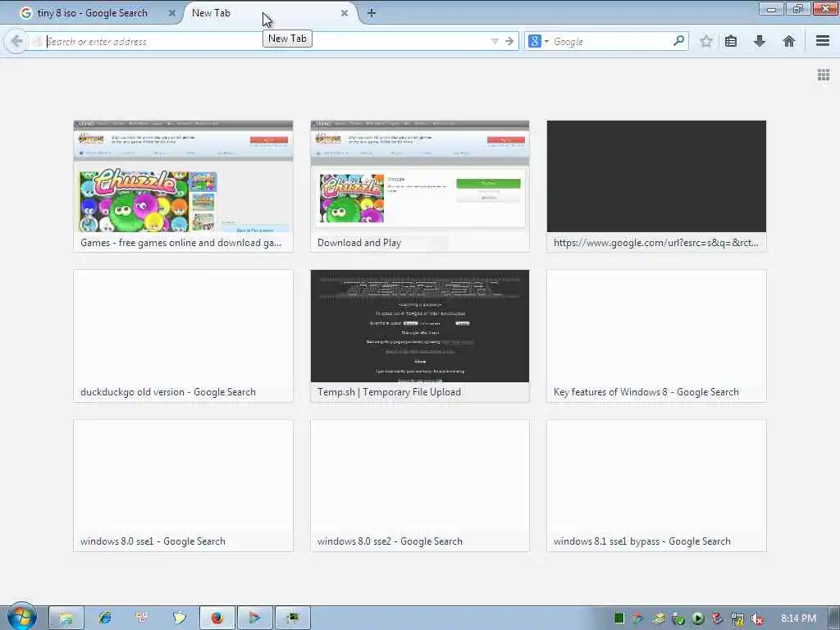Click the green square tray icon
The image size is (840, 630).
pos(619,619)
